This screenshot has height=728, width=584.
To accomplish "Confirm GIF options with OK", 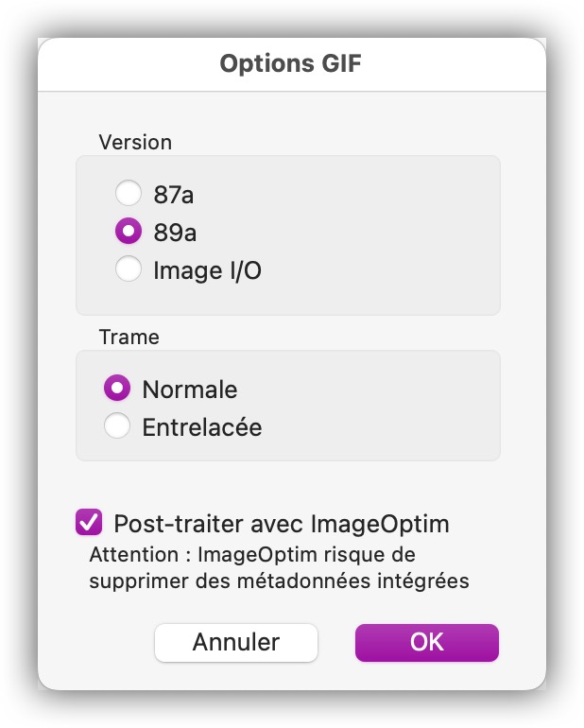I will pos(426,643).
